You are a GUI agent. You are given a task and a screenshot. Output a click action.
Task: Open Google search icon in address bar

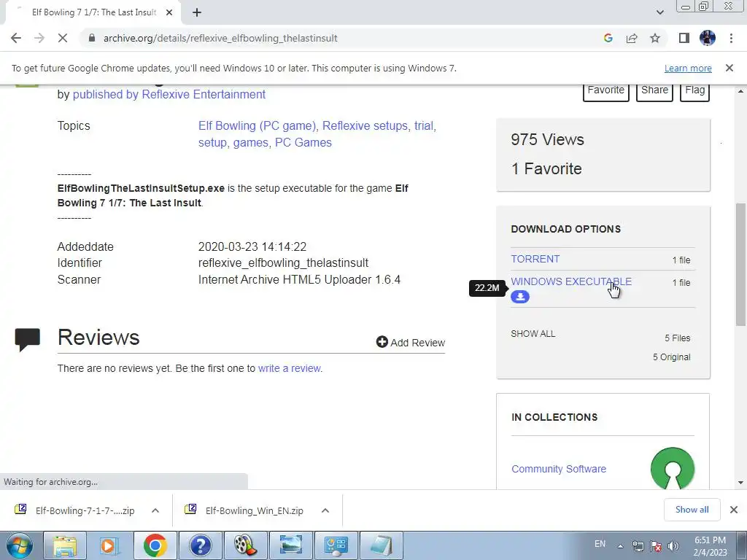coord(608,38)
